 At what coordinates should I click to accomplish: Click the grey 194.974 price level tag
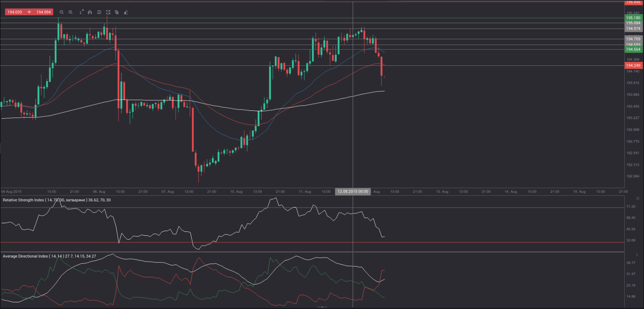tap(633, 29)
